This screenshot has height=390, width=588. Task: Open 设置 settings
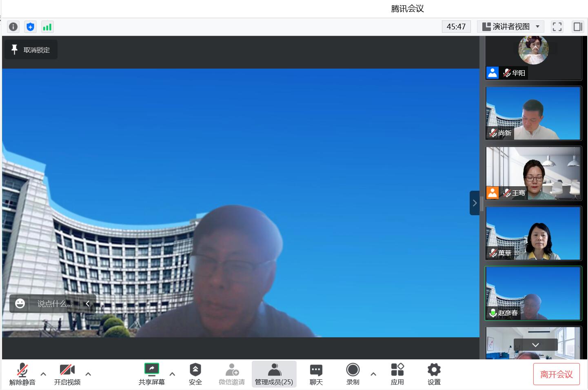434,374
